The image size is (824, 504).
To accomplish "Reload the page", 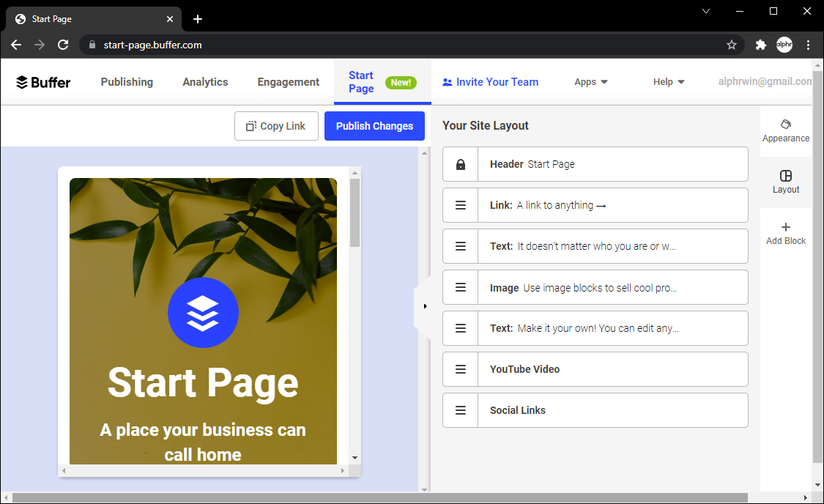I will click(x=63, y=45).
